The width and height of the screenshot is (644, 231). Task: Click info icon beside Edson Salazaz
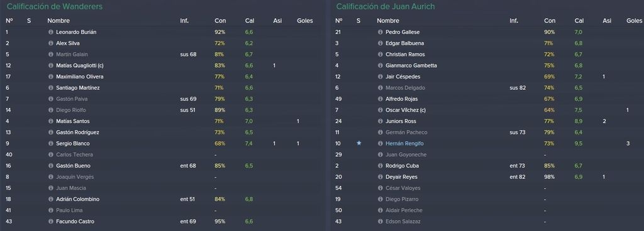click(380, 221)
